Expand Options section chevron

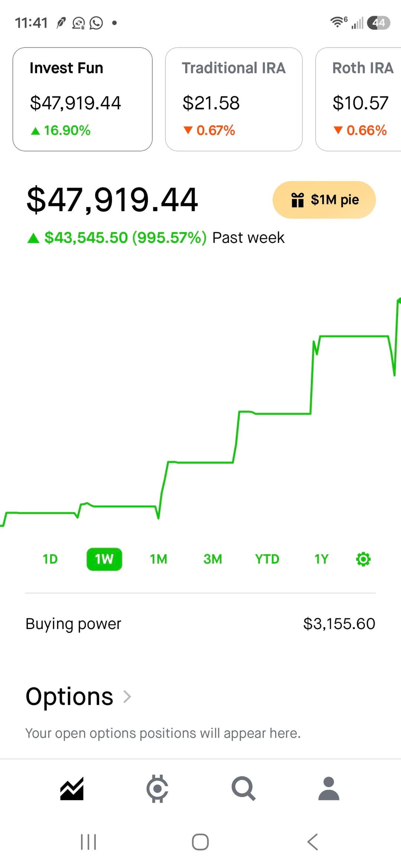tap(127, 697)
